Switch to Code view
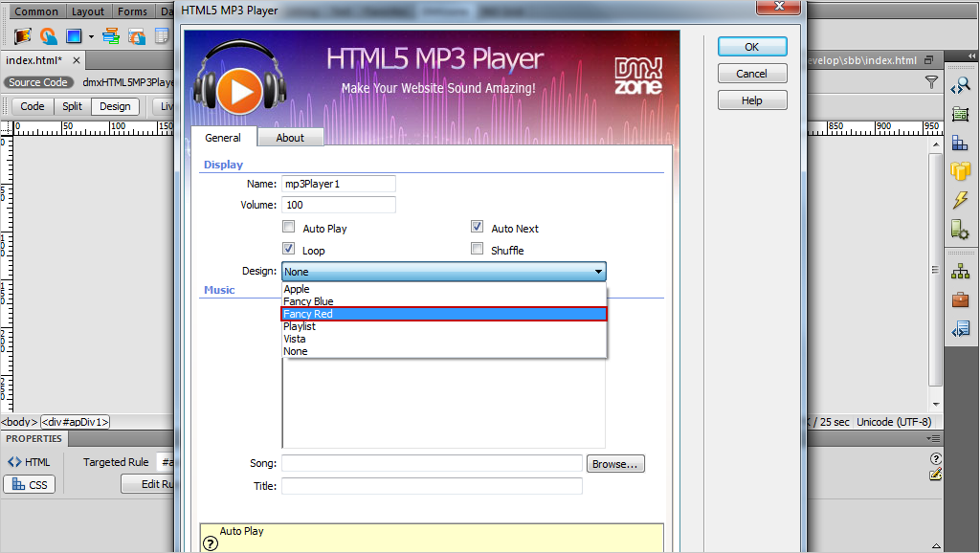Image resolution: width=980 pixels, height=553 pixels. [x=32, y=106]
